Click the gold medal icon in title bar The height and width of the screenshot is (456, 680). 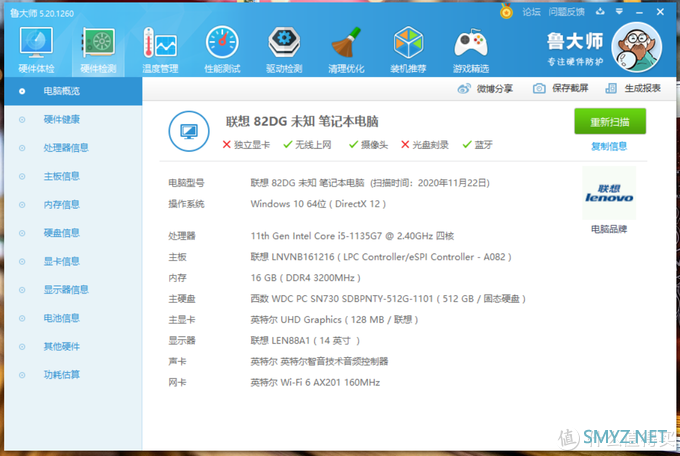point(506,11)
